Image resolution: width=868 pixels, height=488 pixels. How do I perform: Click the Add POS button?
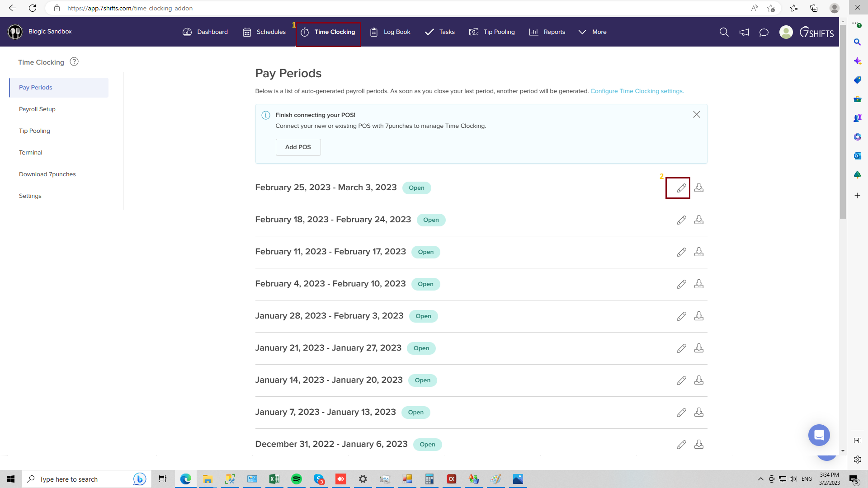pyautogui.click(x=298, y=147)
